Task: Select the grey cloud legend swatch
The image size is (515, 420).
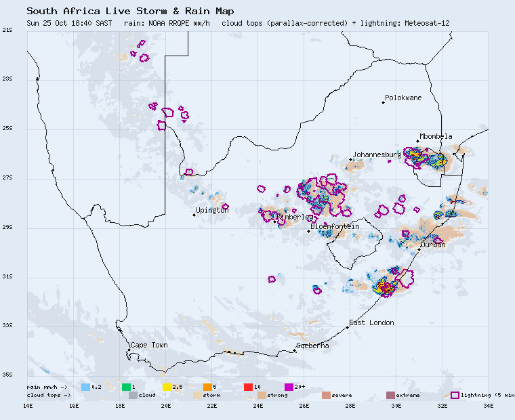Action: [x=133, y=395]
